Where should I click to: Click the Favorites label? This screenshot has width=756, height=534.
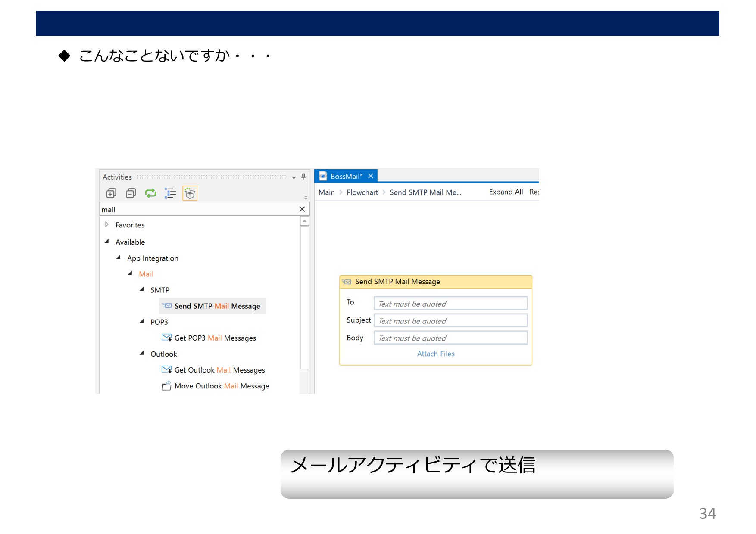click(x=130, y=225)
